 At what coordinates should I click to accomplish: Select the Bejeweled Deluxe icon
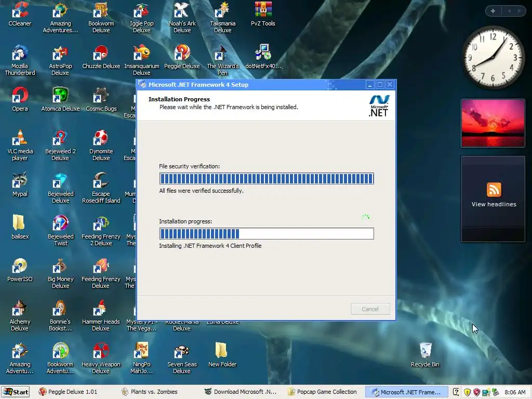[60, 181]
